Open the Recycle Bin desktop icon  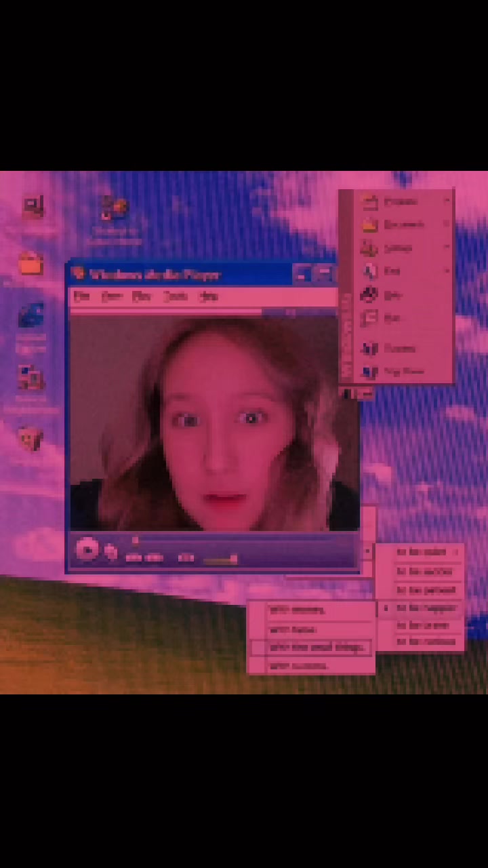click(30, 439)
